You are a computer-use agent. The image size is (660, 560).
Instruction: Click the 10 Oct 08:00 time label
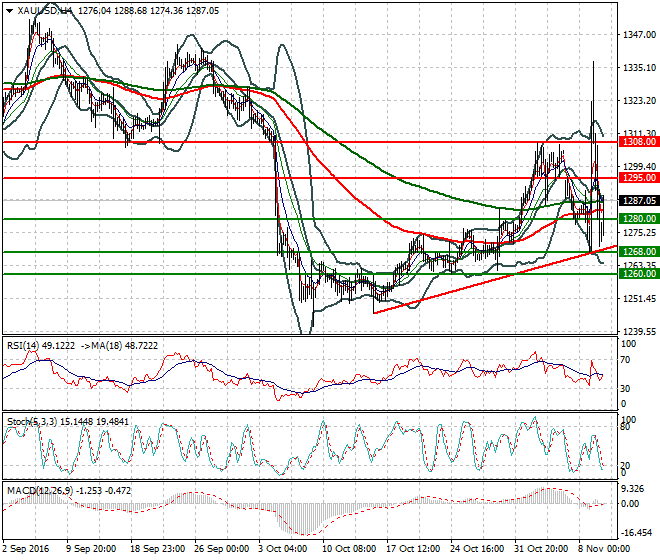tap(349, 549)
